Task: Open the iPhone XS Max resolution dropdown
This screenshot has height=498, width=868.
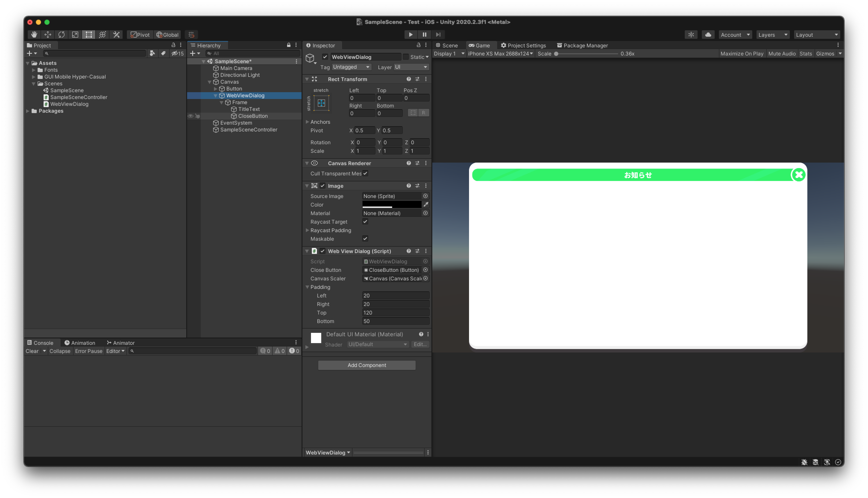Action: coord(500,53)
